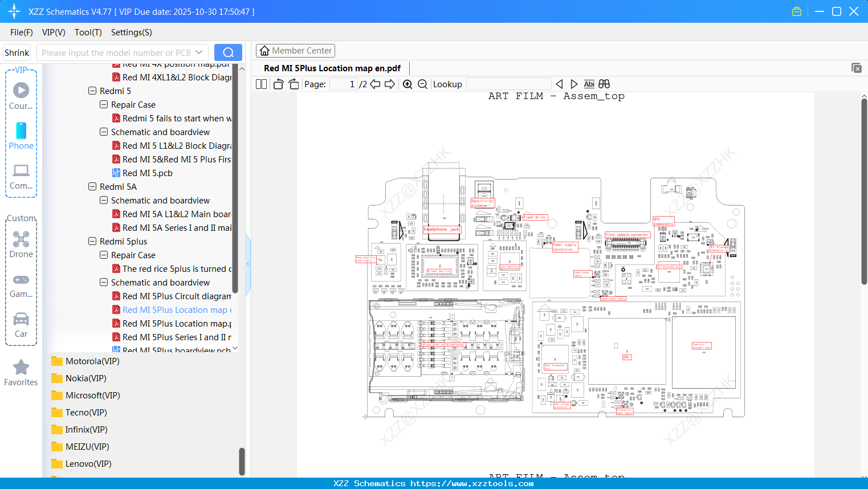Go to the next page arrow
The height and width of the screenshot is (489, 868).
(x=390, y=84)
